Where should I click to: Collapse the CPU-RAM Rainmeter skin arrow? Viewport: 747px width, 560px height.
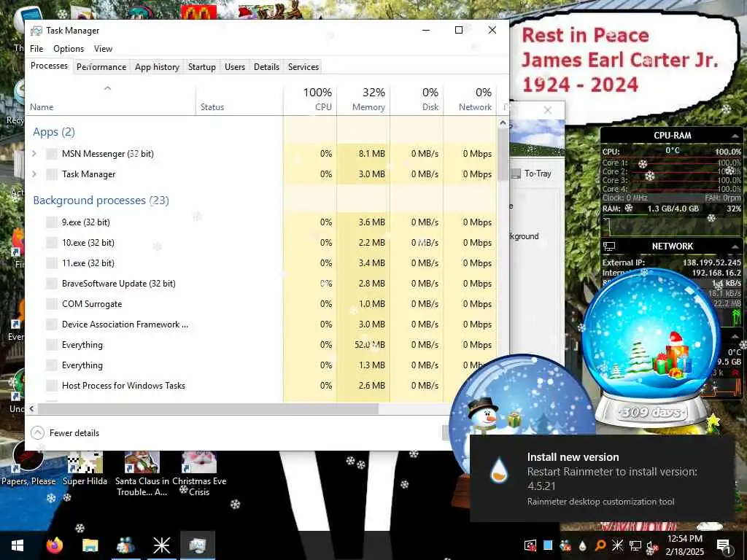pyautogui.click(x=735, y=136)
